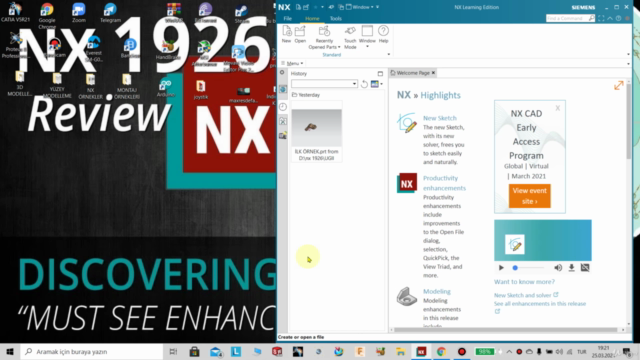Open help question mark near command search
The image size is (640, 360).
coord(618,18)
